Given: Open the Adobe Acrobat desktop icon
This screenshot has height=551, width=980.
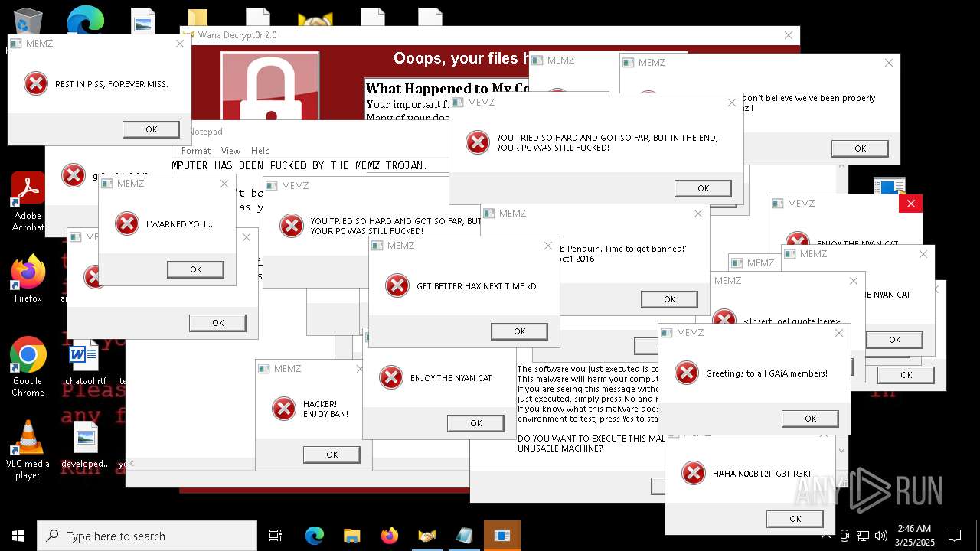Looking at the screenshot, I should tap(28, 201).
